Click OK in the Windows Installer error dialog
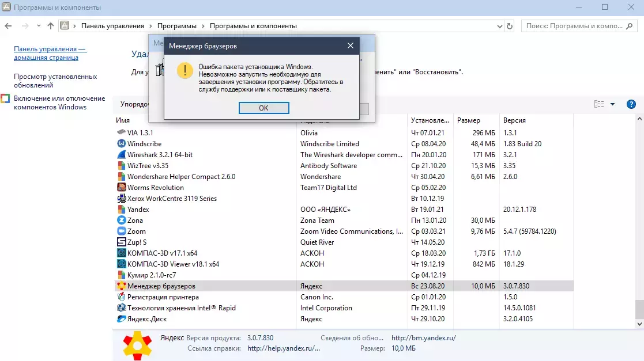The height and width of the screenshot is (361, 644). pos(263,108)
